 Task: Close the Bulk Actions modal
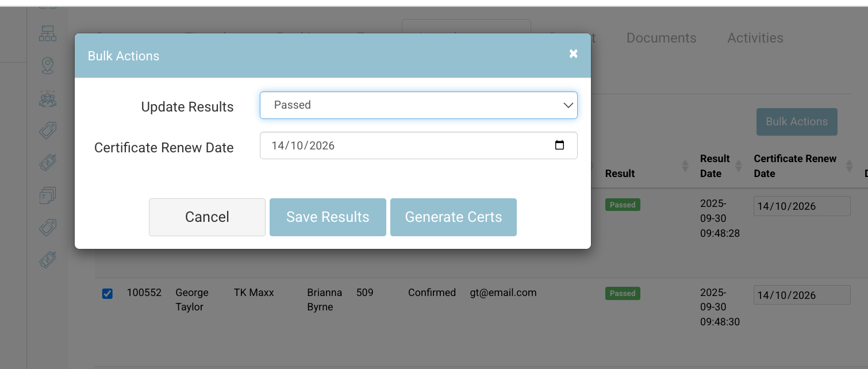(573, 53)
